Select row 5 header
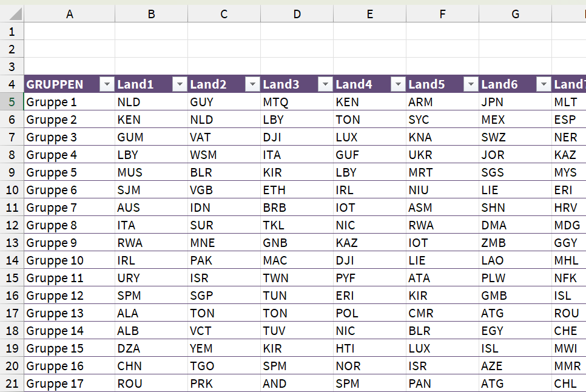Screen dimensions: 586x392 tap(12, 102)
